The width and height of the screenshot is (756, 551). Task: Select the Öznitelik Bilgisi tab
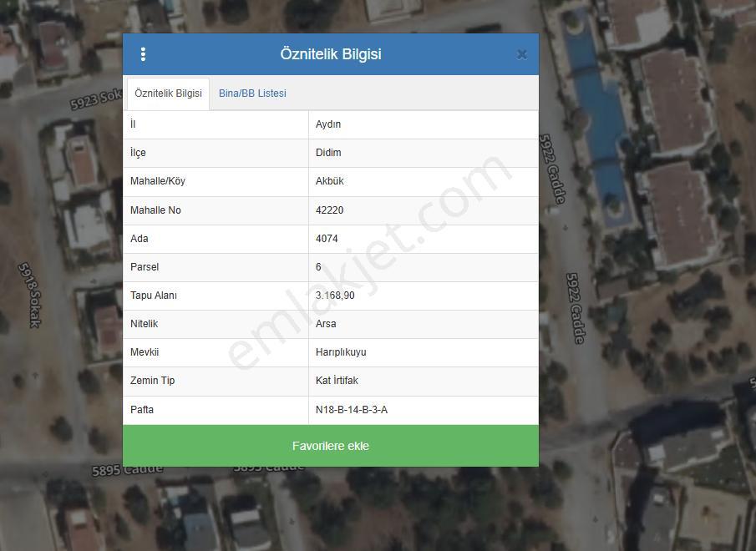[x=168, y=94]
